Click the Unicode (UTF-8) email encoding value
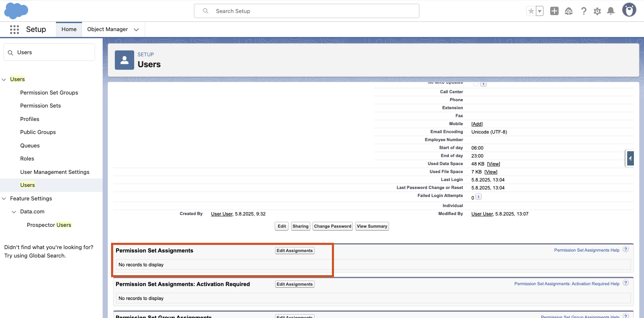The width and height of the screenshot is (644, 318). point(489,132)
